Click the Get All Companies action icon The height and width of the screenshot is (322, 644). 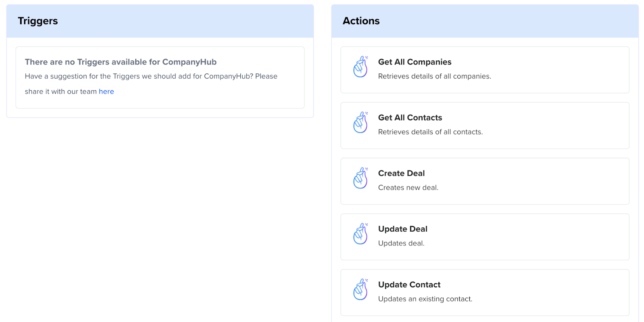[360, 67]
